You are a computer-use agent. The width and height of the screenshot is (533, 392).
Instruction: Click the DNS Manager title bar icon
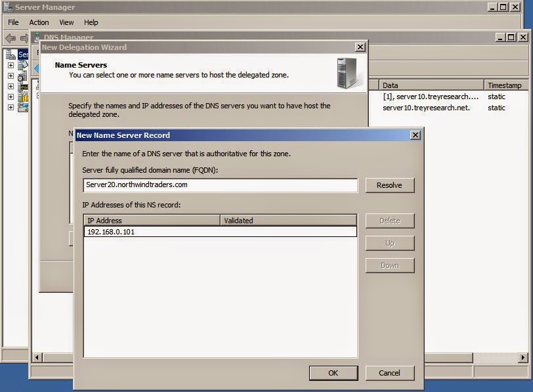pyautogui.click(x=37, y=37)
